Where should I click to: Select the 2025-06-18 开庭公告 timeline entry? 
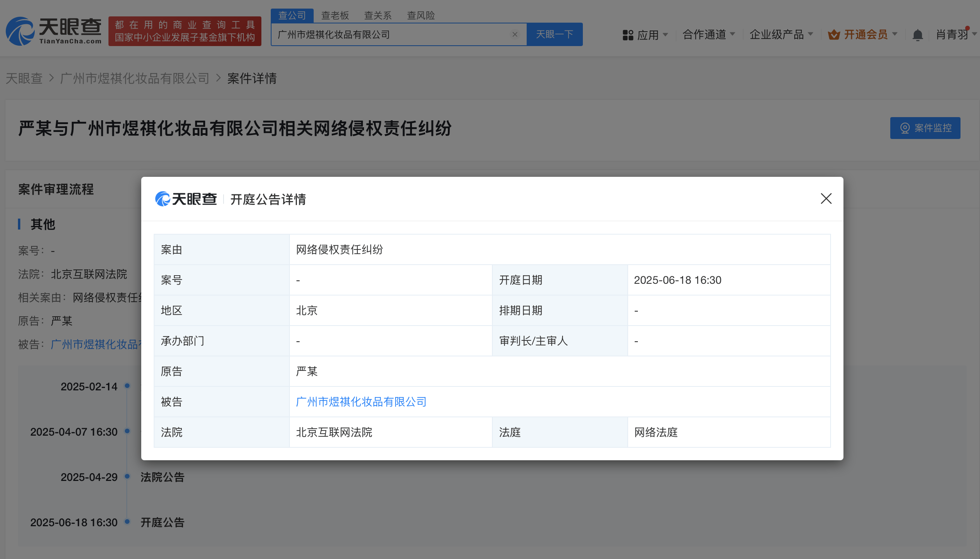[x=162, y=522]
